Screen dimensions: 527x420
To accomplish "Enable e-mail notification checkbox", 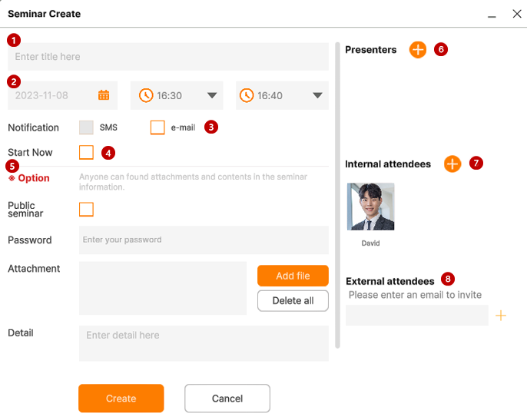I will point(157,127).
